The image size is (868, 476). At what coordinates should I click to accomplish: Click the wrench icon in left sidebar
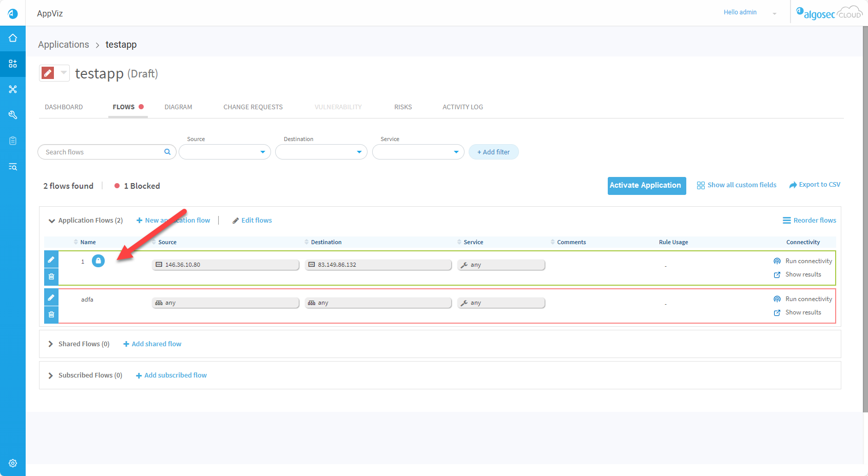[x=13, y=115]
